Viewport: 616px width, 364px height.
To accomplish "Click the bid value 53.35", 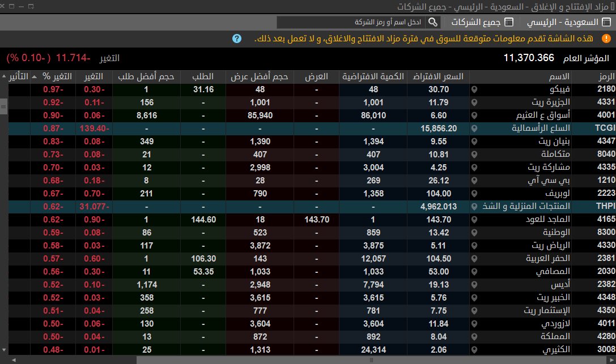I will tap(203, 271).
